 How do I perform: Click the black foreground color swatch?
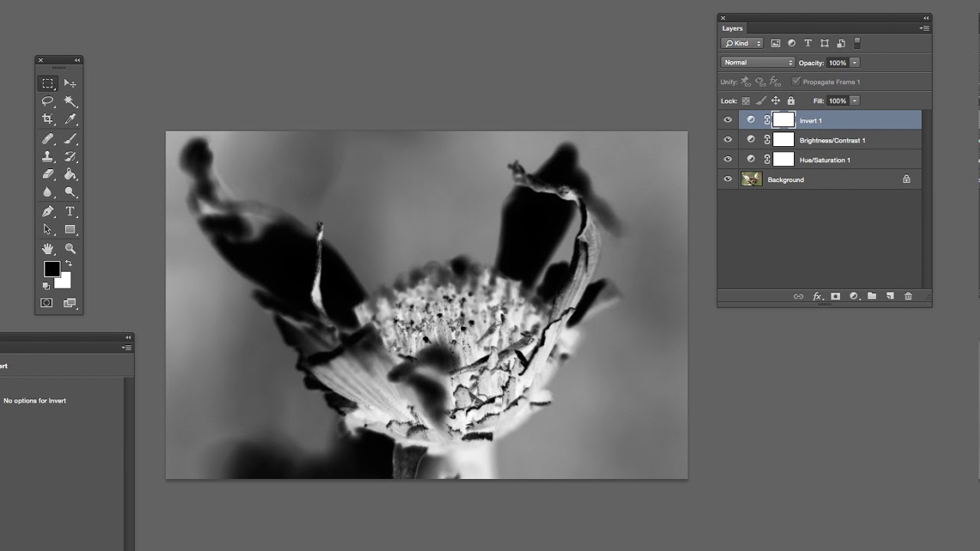coord(51,269)
